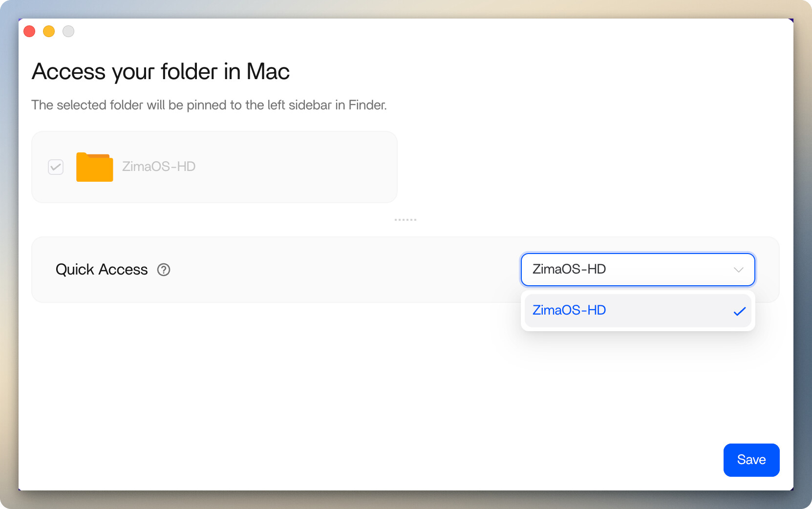Viewport: 812px width, 509px height.
Task: Click the gray disabled zoom window button
Action: tap(68, 31)
